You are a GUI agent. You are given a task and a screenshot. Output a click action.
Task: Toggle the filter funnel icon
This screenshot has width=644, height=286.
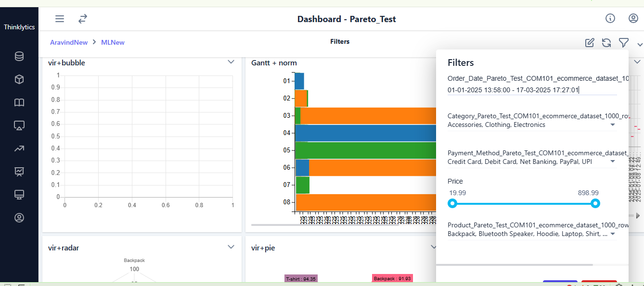(624, 43)
